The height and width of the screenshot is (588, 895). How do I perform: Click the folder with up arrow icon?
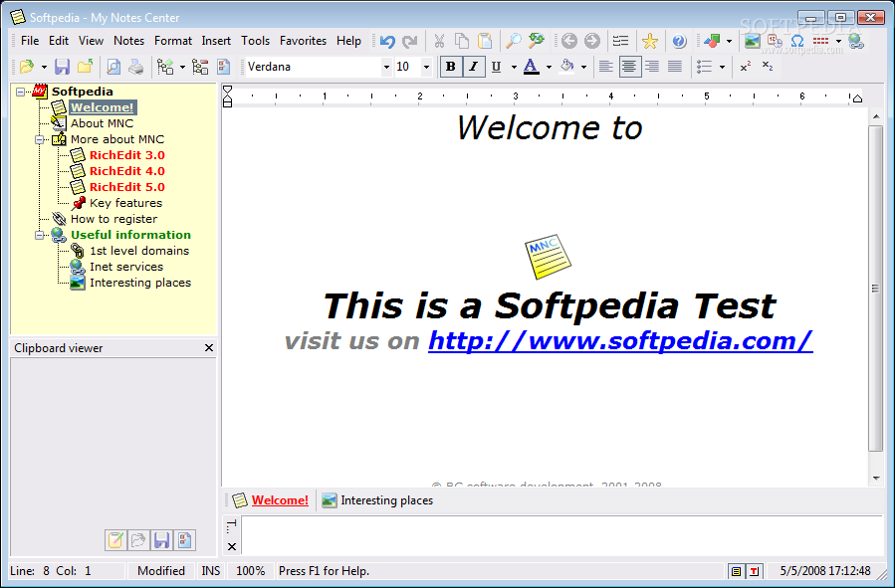point(85,67)
